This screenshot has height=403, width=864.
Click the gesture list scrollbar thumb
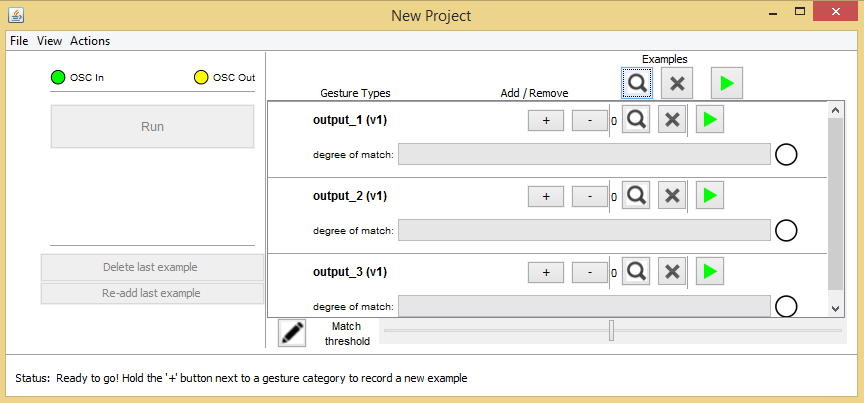(835, 203)
